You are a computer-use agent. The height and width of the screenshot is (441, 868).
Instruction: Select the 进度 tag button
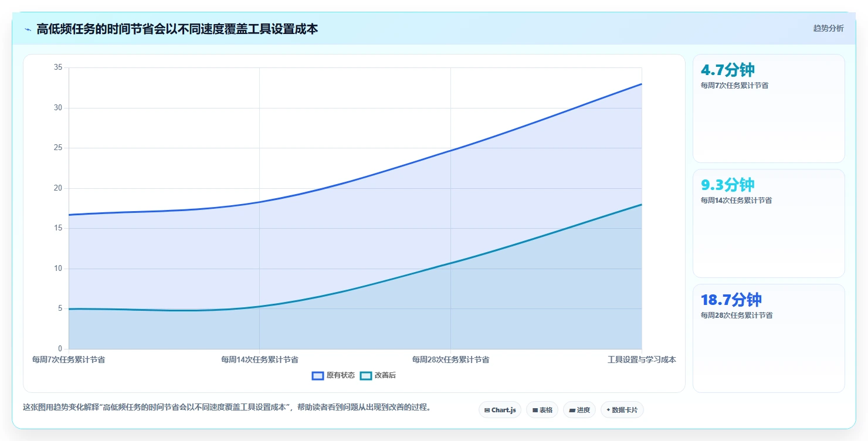click(x=579, y=410)
